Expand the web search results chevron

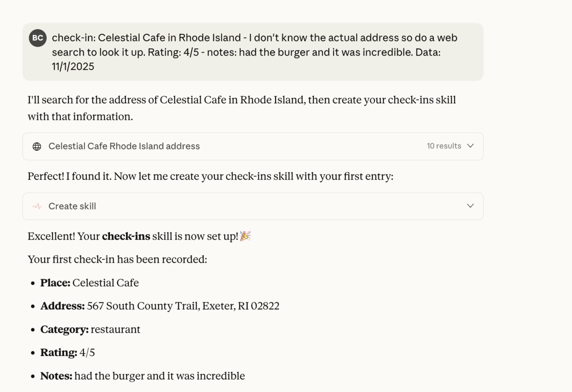(x=470, y=146)
